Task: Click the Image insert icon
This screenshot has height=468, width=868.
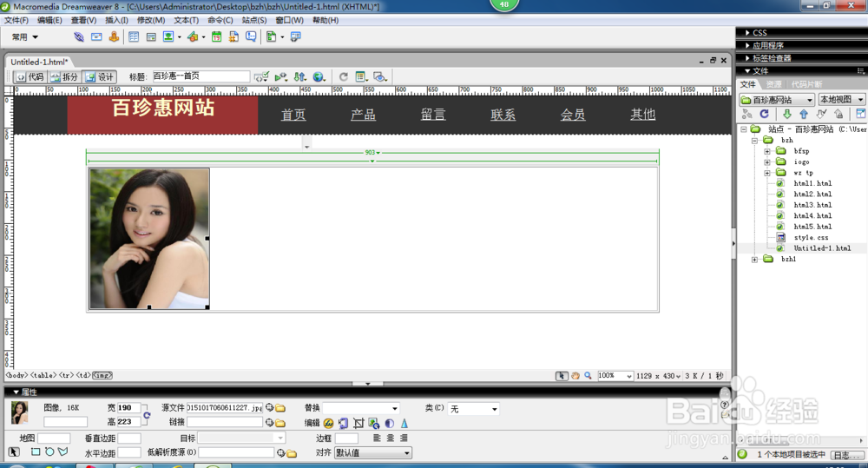Action: coord(168,37)
